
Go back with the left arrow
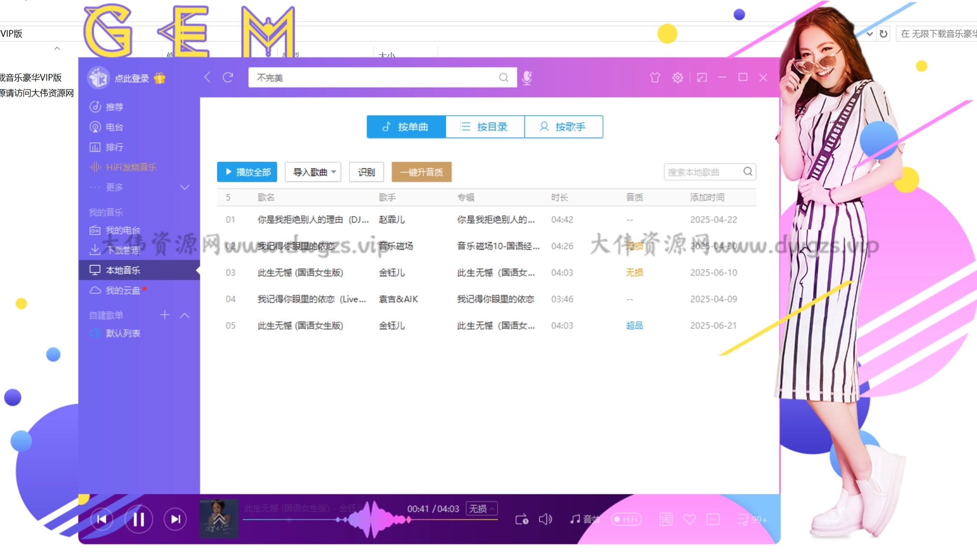(x=207, y=77)
